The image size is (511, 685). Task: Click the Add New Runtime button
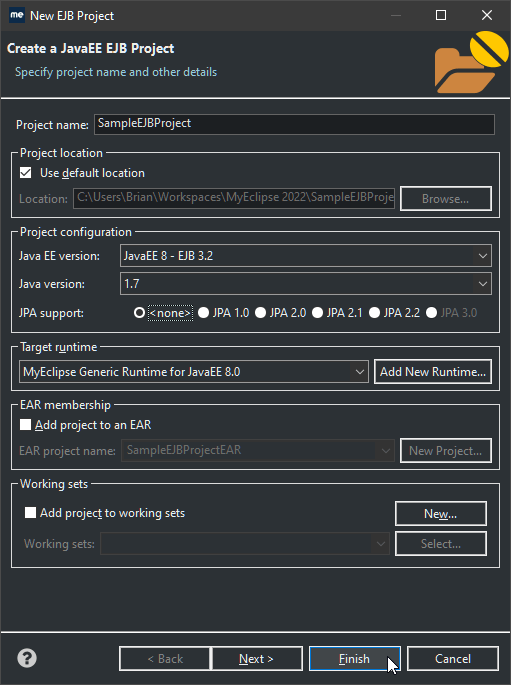[433, 372]
